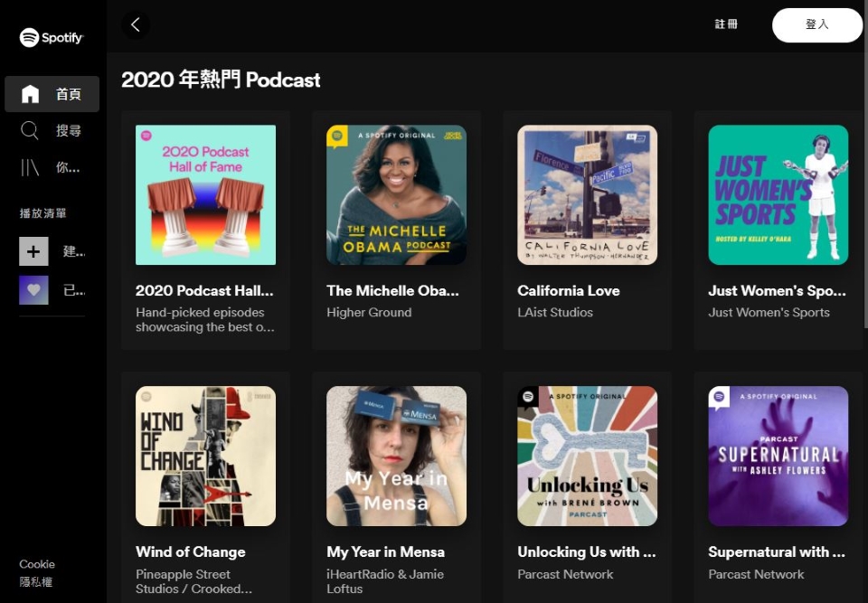Open the liked songs heart icon
868x603 pixels.
(33, 290)
